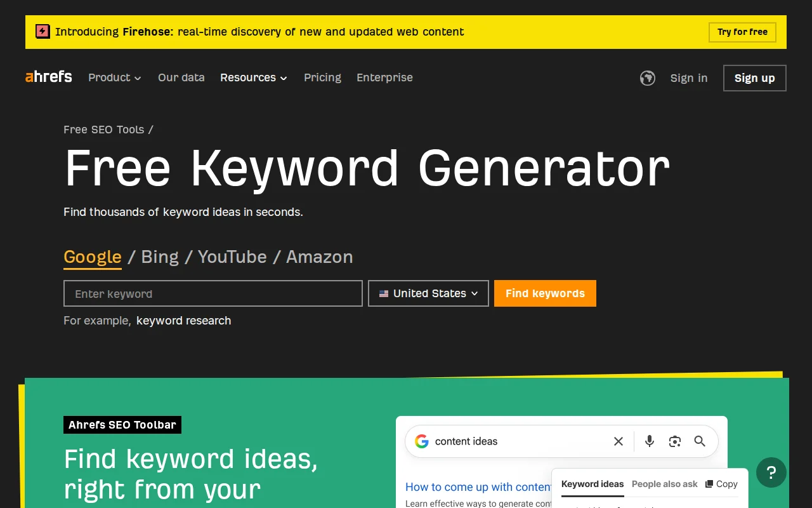Click the Enter keyword input field
This screenshot has width=812, height=508.
[213, 293]
